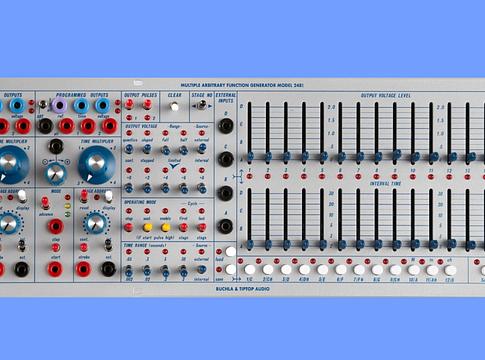
Task: Push red cont. button above strobe jack
Action: coord(84,247)
